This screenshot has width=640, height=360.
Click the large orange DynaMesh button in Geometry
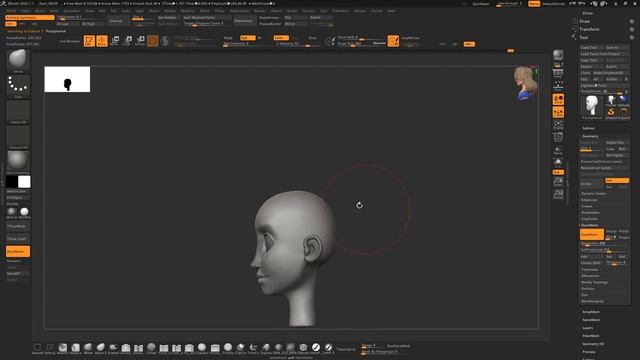click(591, 234)
